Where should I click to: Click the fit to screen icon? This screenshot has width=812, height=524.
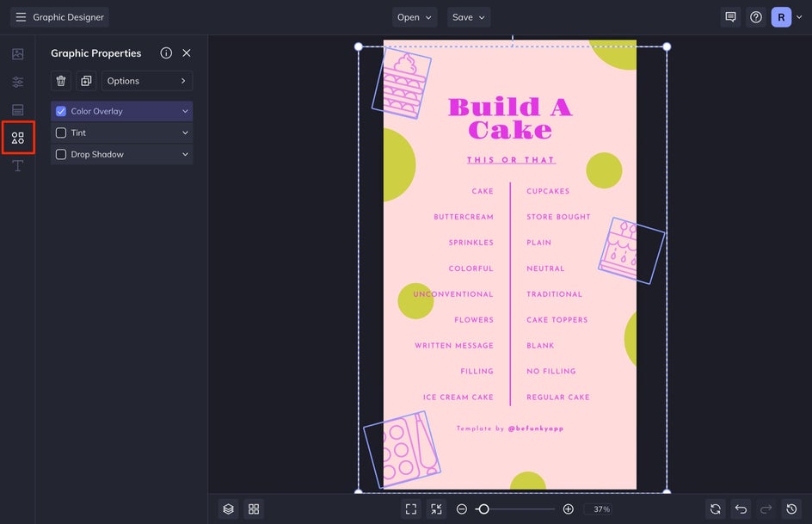411,509
